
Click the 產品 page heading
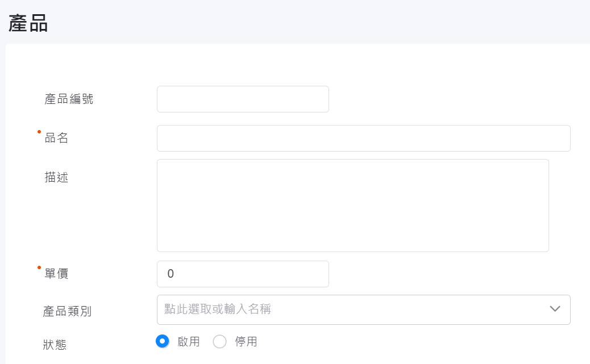click(28, 24)
